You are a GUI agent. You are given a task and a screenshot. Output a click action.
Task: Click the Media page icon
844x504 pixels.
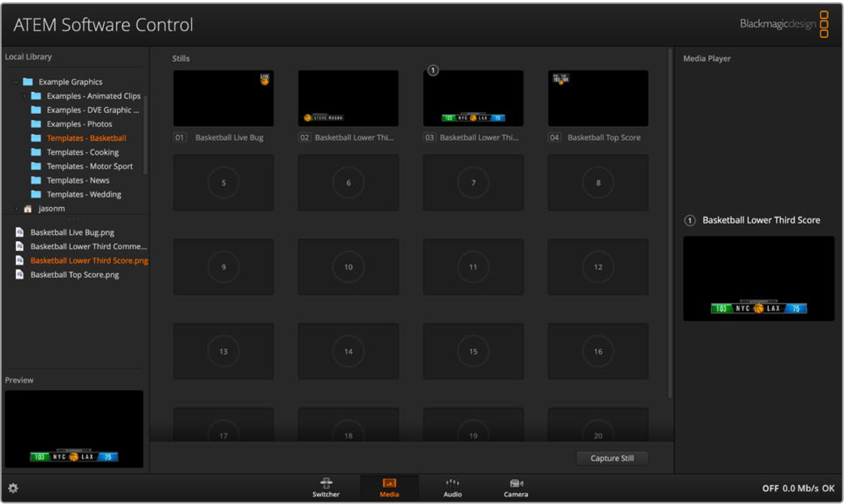(389, 487)
